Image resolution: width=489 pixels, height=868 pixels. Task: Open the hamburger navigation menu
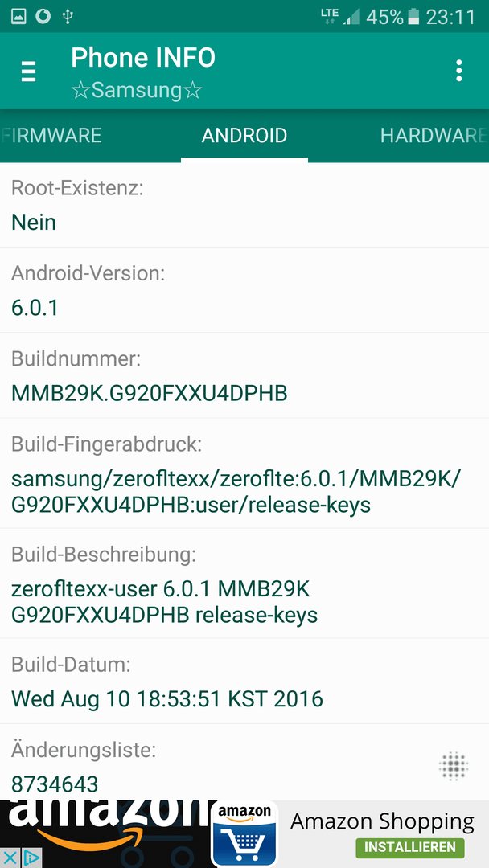(29, 72)
